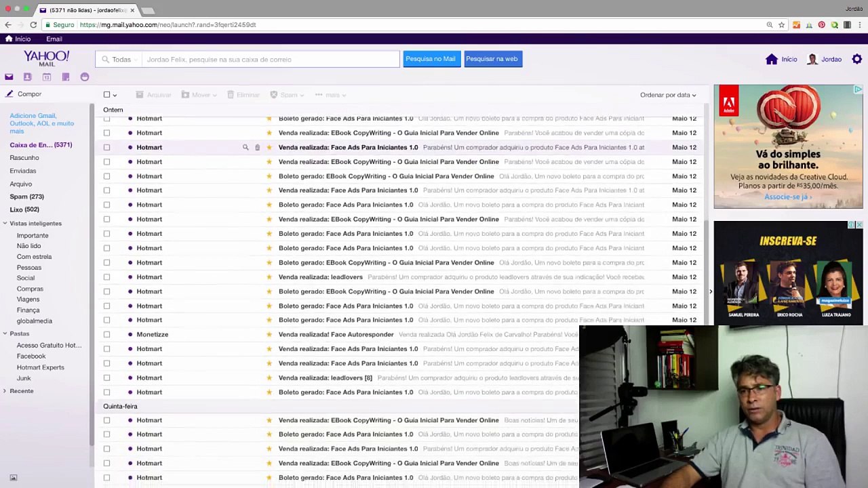Toggle the select-all emails checkbox
This screenshot has width=868, height=488.
point(106,95)
